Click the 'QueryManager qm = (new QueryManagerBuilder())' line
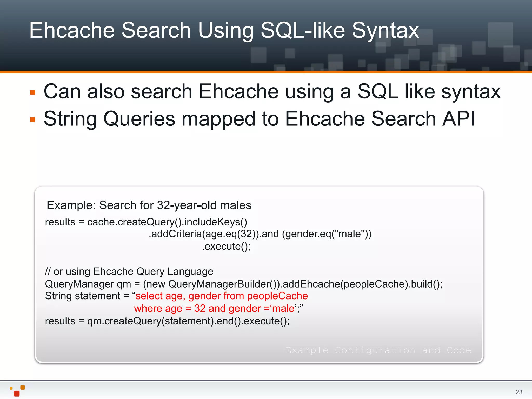 point(244,284)
